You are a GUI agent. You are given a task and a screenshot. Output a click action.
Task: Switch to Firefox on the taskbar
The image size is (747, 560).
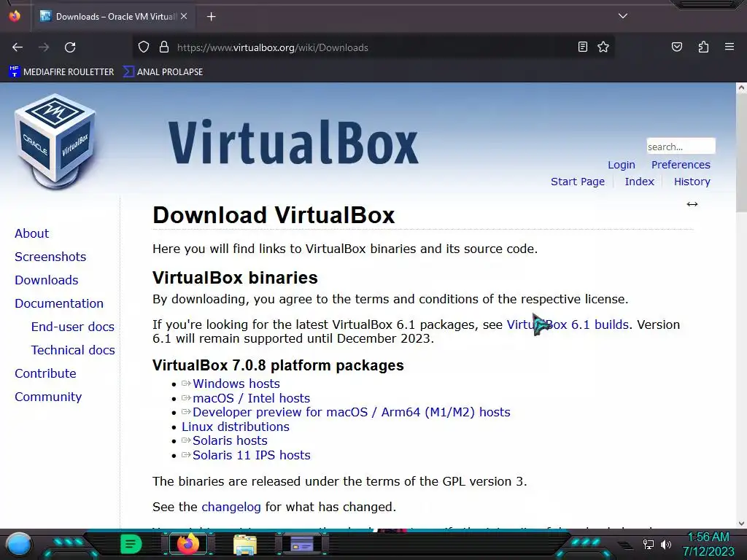point(187,544)
